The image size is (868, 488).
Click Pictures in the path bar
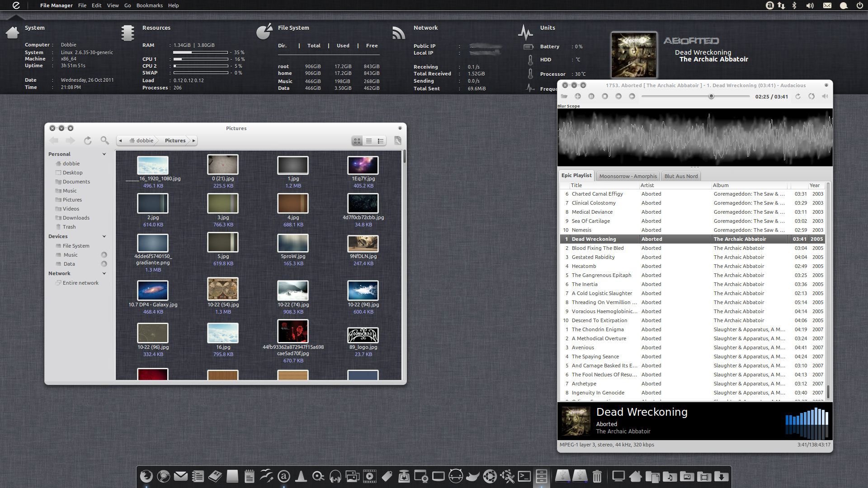[175, 141]
